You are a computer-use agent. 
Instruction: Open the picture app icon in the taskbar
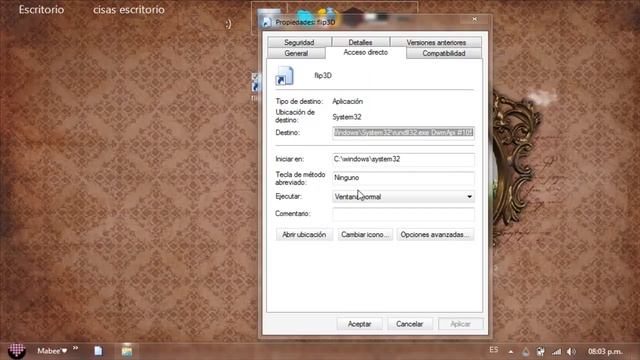[x=127, y=351]
